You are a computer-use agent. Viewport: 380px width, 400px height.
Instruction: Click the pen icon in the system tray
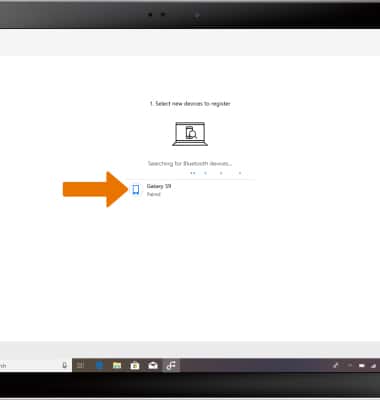[x=336, y=366]
